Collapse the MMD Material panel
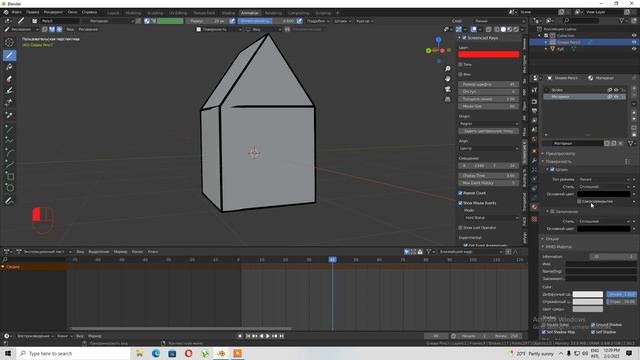This screenshot has width=640, height=360. pyautogui.click(x=558, y=247)
